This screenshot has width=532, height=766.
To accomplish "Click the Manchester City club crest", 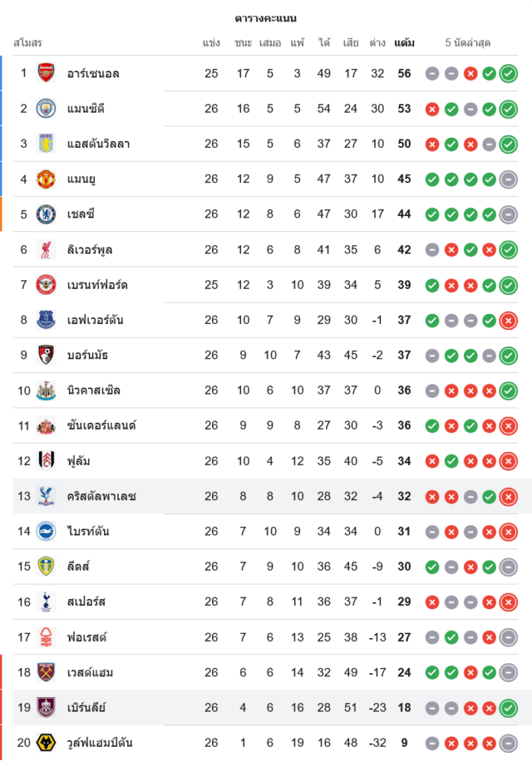I will (x=47, y=108).
